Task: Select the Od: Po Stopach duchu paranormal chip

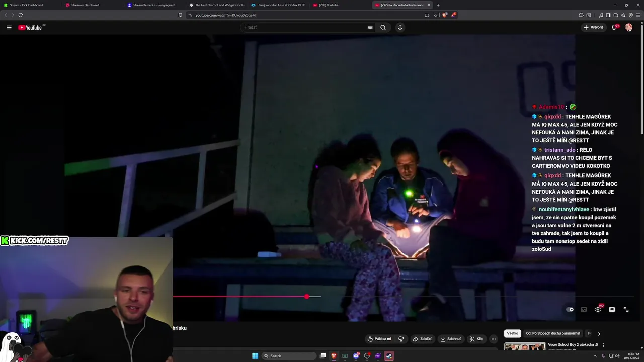Action: tap(553, 333)
